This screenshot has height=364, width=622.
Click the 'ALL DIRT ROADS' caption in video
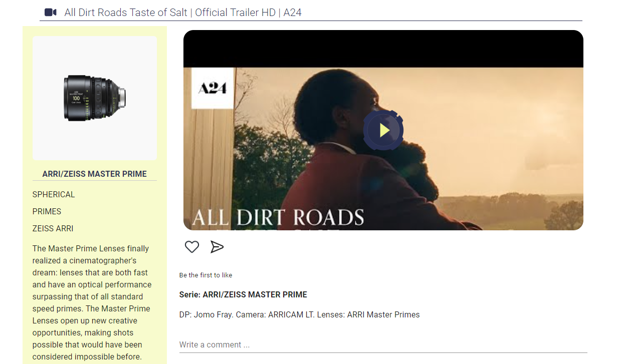click(278, 217)
